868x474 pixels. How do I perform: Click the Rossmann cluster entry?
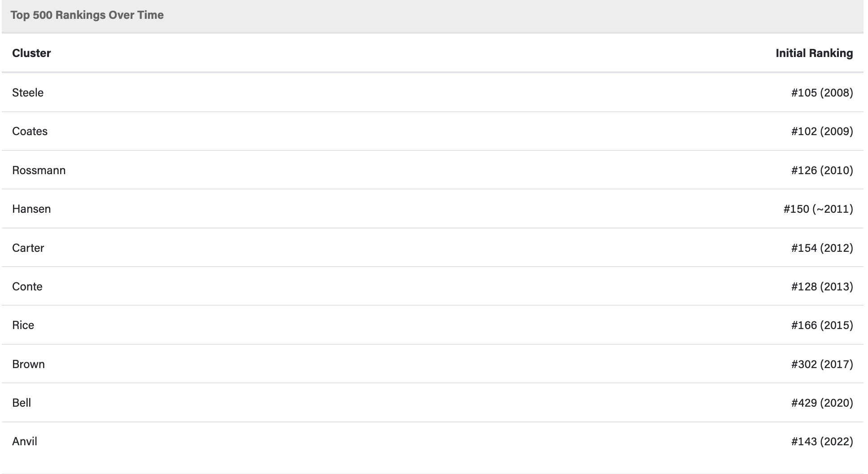39,170
